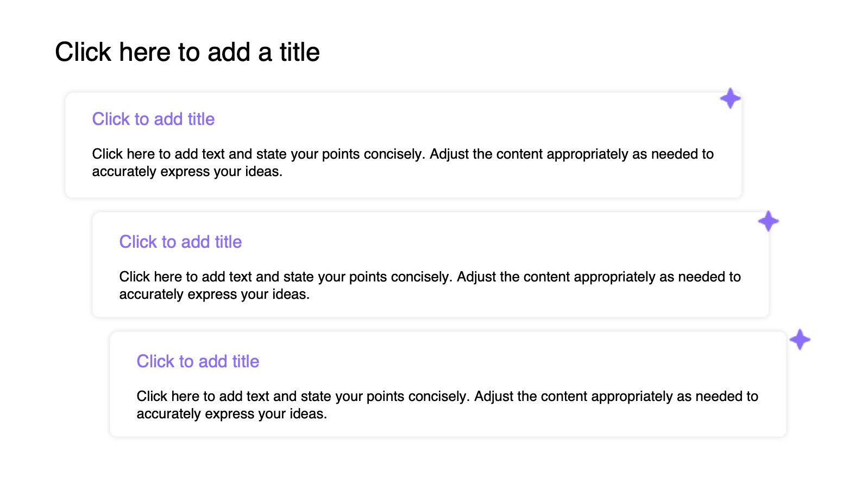This screenshot has height=489, width=868.
Task: Click the purple sparkle icon on the top card
Action: point(730,98)
